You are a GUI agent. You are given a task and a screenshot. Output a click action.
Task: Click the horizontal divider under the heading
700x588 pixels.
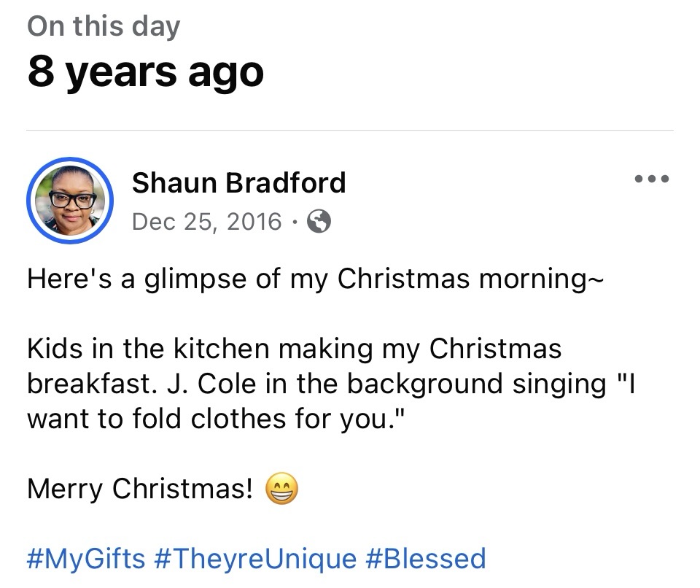coord(350,131)
